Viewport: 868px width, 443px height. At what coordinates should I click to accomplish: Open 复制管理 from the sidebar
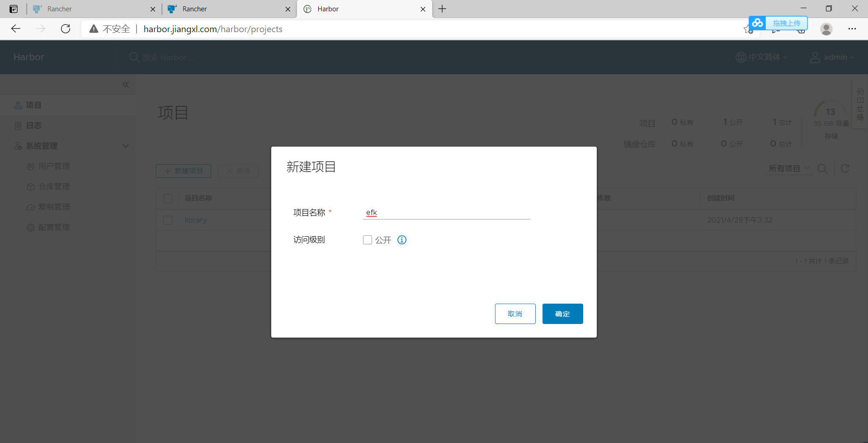[x=30, y=207]
